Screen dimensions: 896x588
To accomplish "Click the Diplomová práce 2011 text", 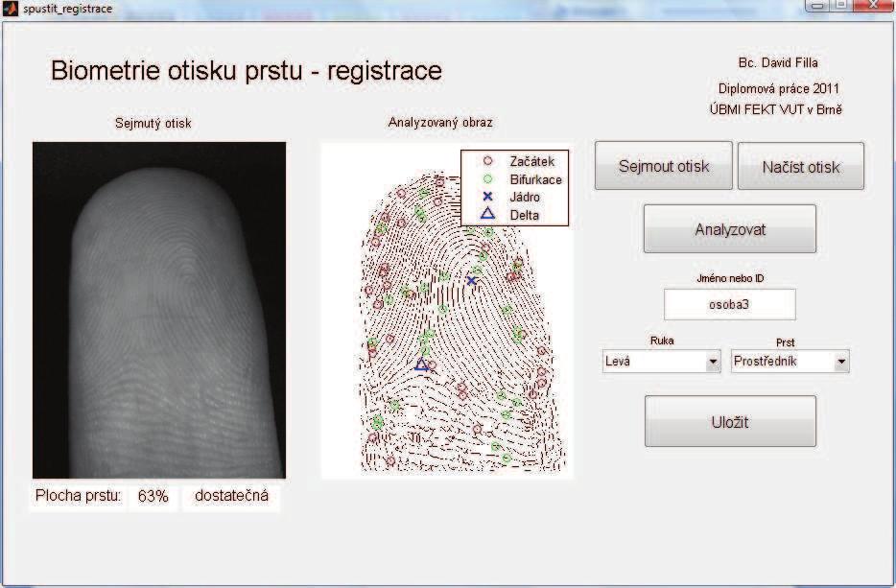I will pyautogui.click(x=778, y=88).
